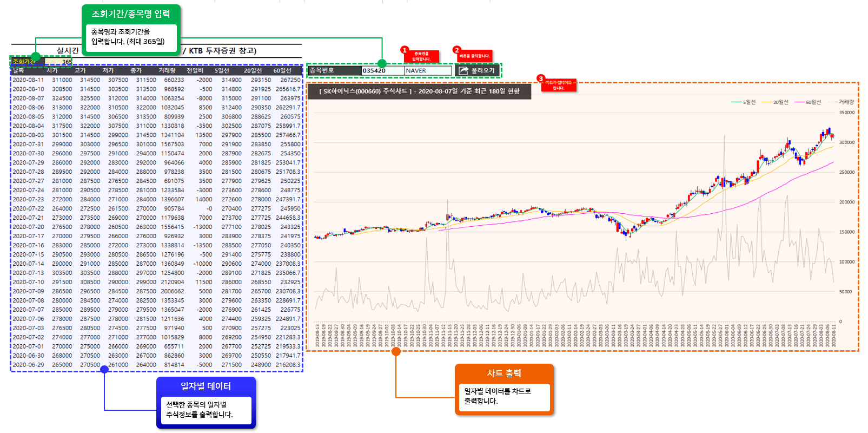Click the blue dot under the data table
The width and height of the screenshot is (868, 433).
click(104, 369)
